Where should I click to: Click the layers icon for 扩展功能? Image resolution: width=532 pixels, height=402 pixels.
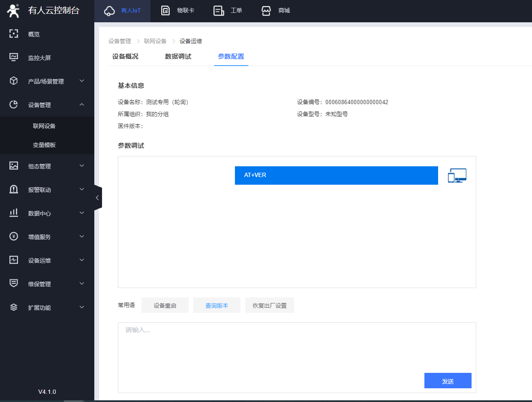click(14, 307)
